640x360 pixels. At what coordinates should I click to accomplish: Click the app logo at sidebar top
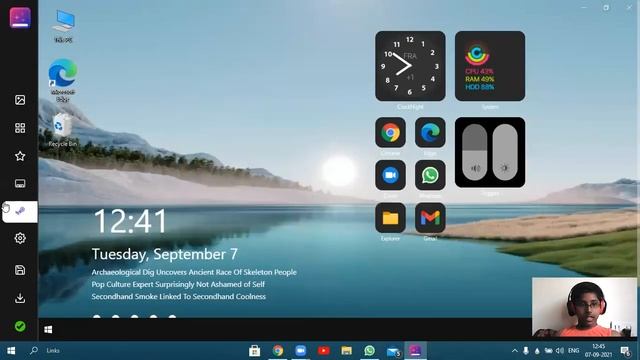pos(20,18)
